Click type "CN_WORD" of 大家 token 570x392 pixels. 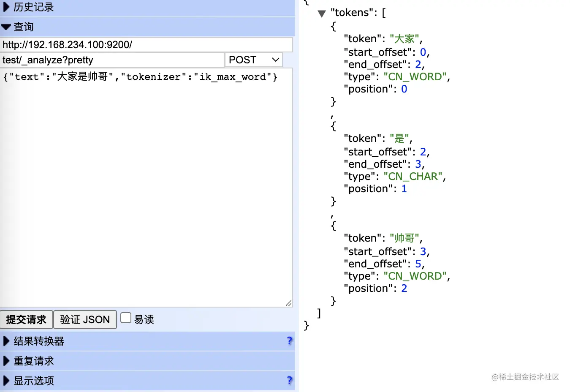click(415, 76)
